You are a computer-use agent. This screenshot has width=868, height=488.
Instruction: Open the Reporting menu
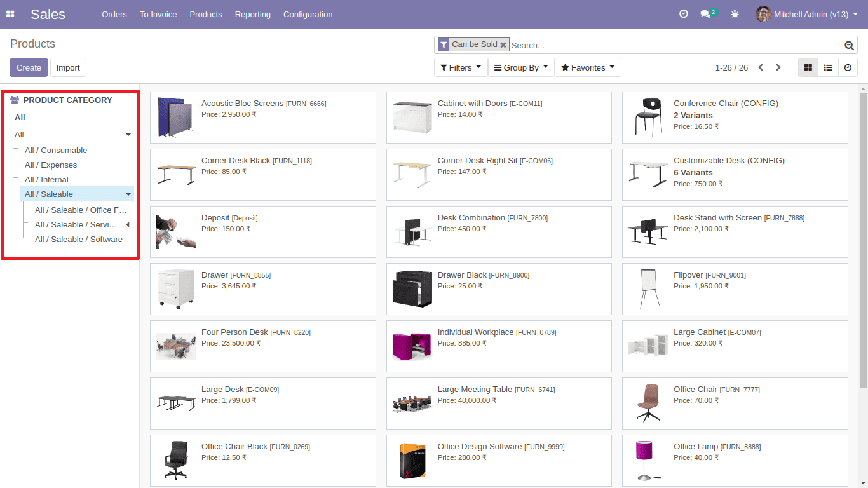click(x=253, y=14)
